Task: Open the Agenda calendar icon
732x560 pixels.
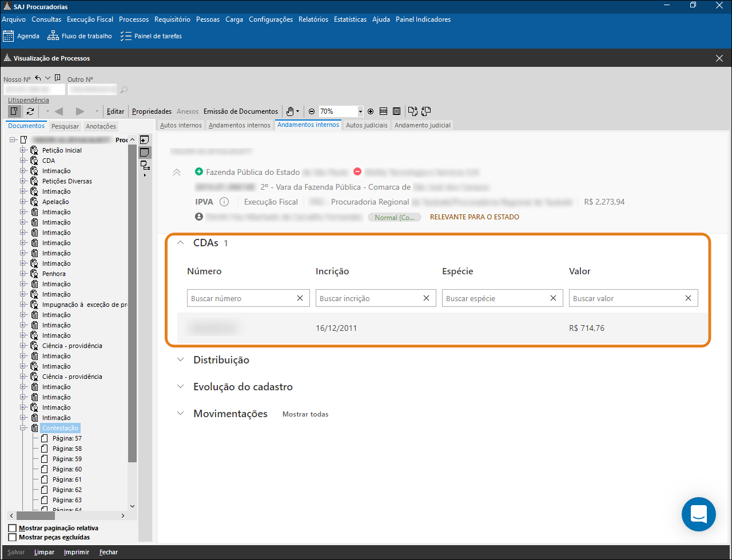Action: 8,36
